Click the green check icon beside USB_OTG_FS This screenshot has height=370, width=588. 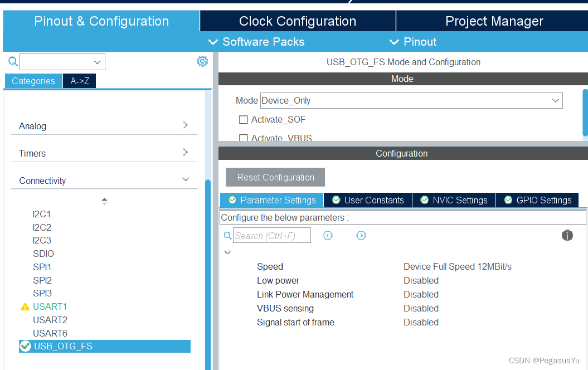[x=25, y=346]
